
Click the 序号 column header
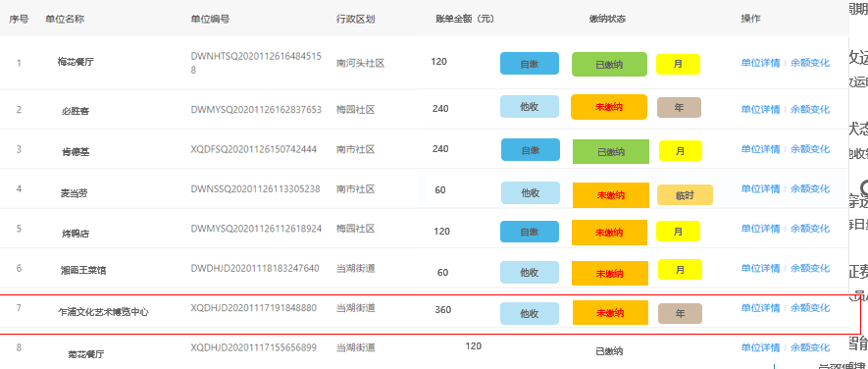point(19,19)
